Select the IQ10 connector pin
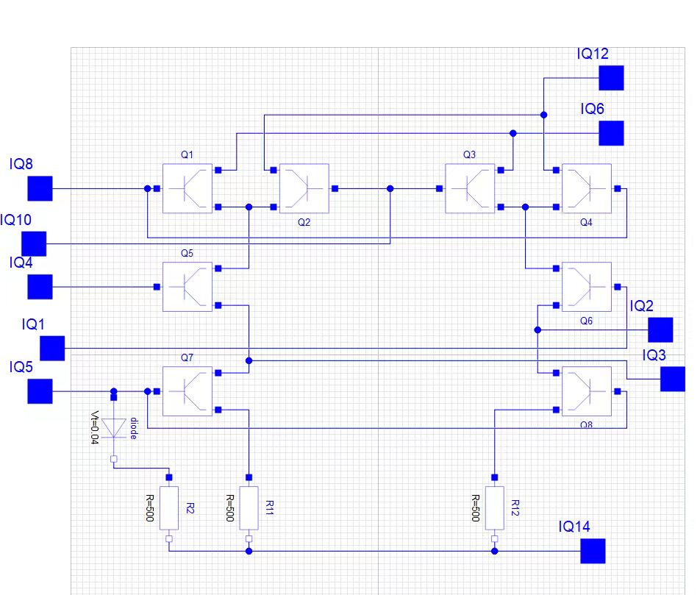The image size is (700, 595). [x=34, y=244]
